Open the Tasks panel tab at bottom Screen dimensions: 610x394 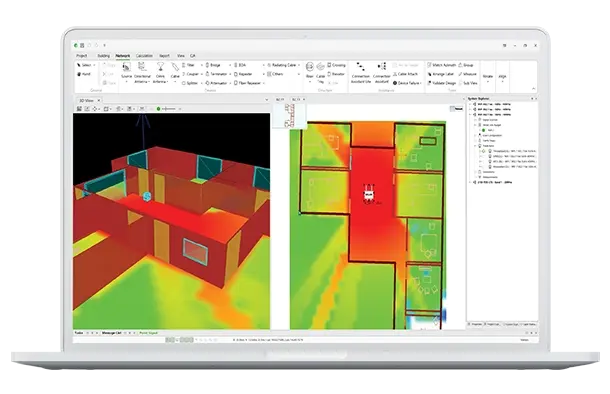tap(79, 333)
